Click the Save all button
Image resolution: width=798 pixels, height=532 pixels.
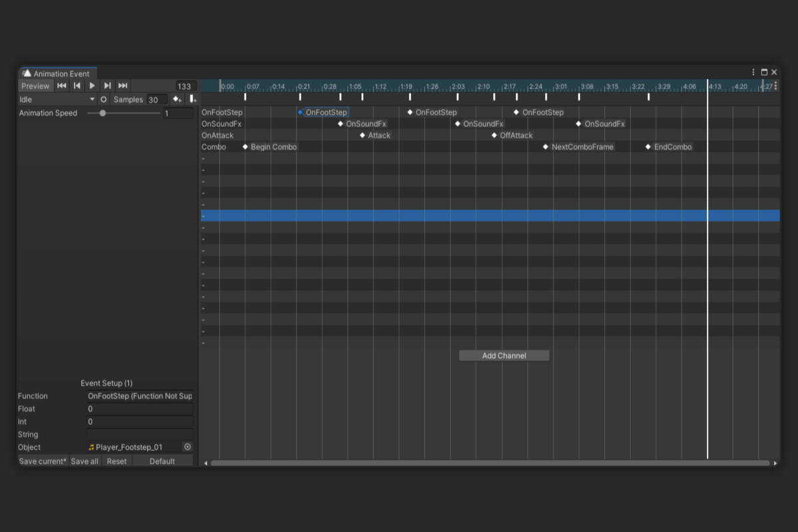pos(84,462)
